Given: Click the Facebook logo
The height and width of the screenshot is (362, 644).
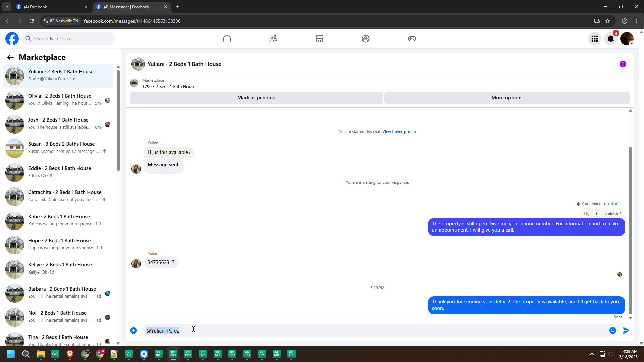Looking at the screenshot, I should tap(12, 39).
